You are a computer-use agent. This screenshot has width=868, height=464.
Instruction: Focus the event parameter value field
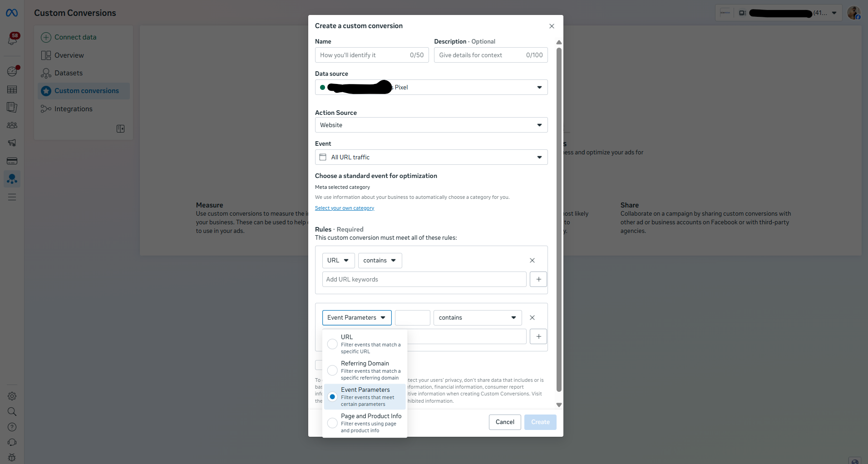(x=467, y=336)
